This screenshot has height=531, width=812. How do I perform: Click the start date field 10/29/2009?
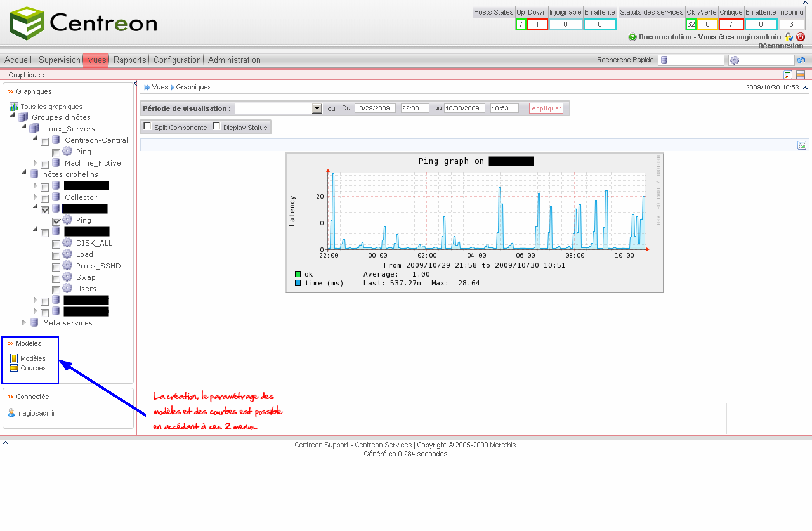(375, 108)
